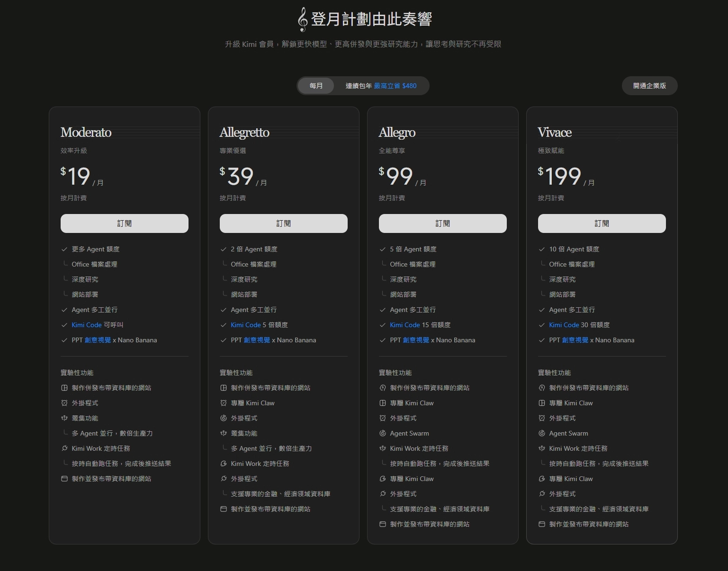Subscribe to the Vivace plan with 訂閱

point(602,223)
